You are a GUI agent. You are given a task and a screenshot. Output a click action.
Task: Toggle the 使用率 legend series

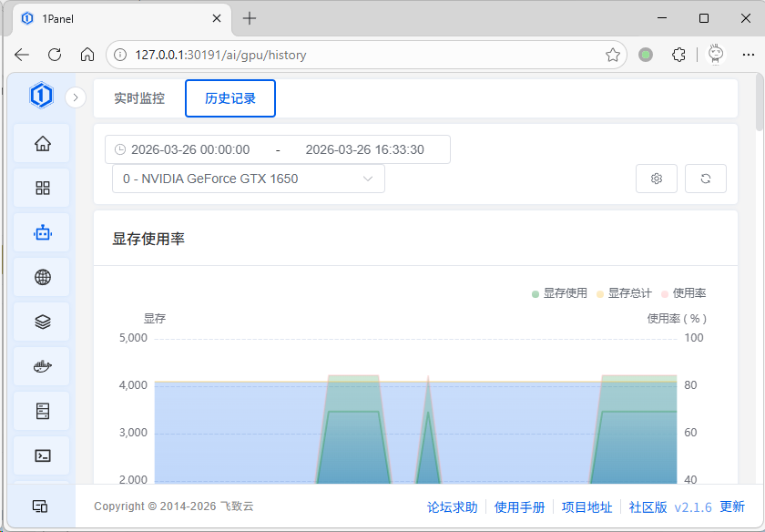(683, 293)
